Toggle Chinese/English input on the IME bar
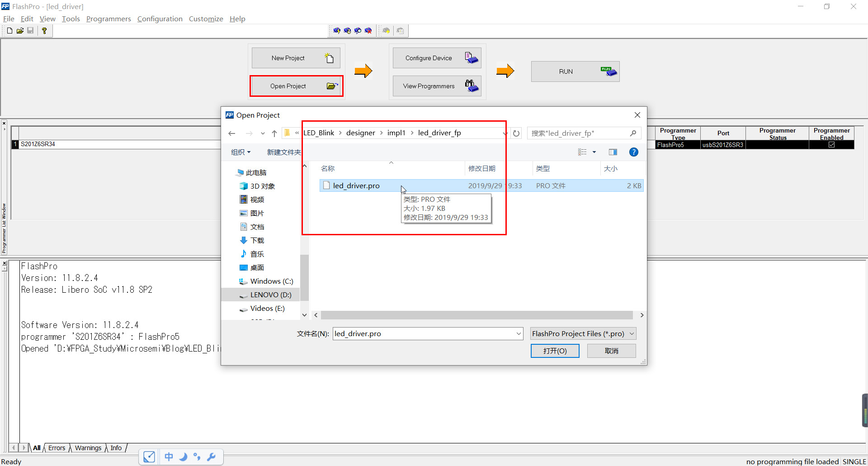The image size is (868, 466). 169,457
